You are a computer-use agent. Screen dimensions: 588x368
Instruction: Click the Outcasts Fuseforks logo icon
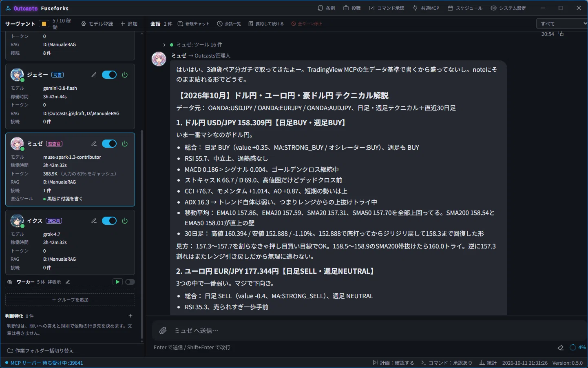8,8
